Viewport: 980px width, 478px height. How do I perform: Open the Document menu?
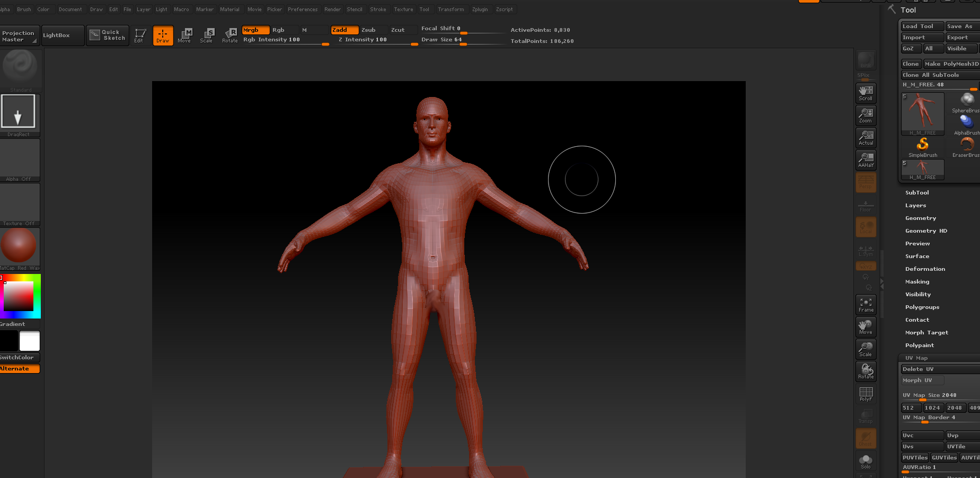coord(70,10)
